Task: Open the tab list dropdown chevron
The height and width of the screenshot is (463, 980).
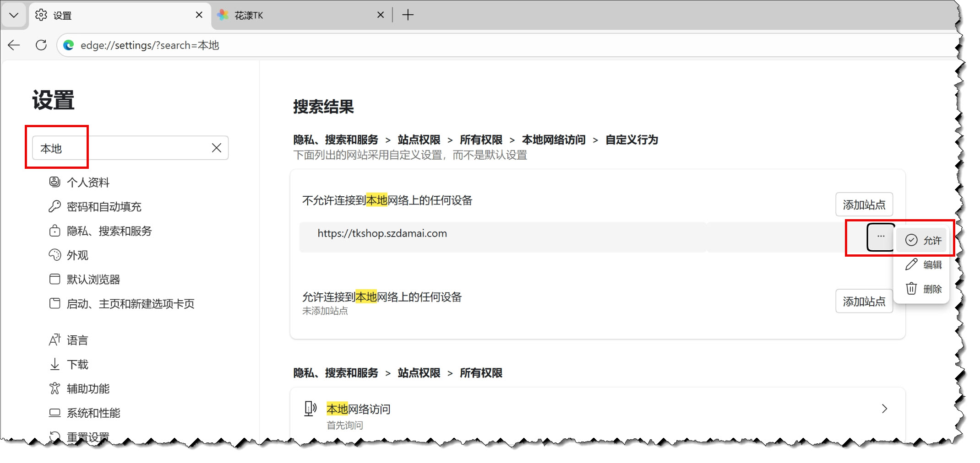Action: 14,15
